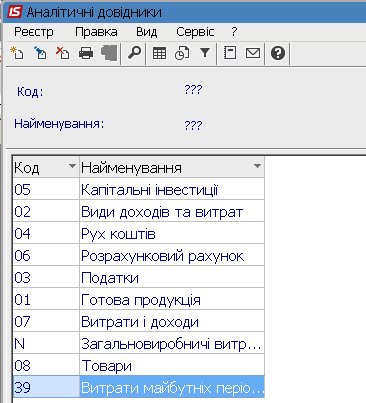The height and width of the screenshot is (403, 366).
Task: Select row Товари
Action: tap(139, 366)
